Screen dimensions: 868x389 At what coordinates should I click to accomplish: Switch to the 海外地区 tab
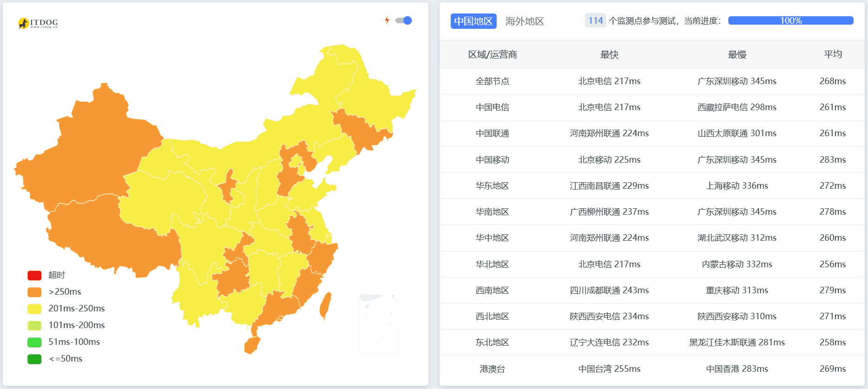tap(525, 21)
